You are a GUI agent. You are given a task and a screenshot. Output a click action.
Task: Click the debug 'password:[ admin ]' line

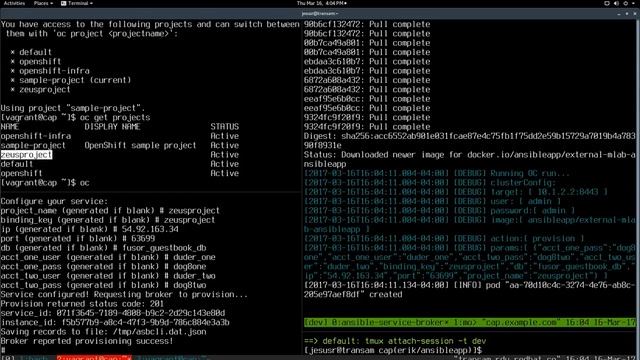[439, 211]
